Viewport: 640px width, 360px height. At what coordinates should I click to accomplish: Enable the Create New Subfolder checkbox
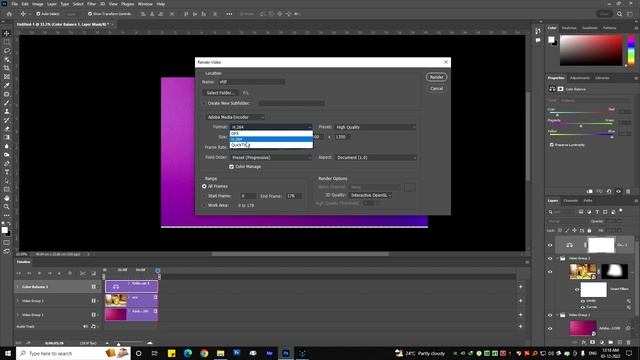(x=204, y=104)
